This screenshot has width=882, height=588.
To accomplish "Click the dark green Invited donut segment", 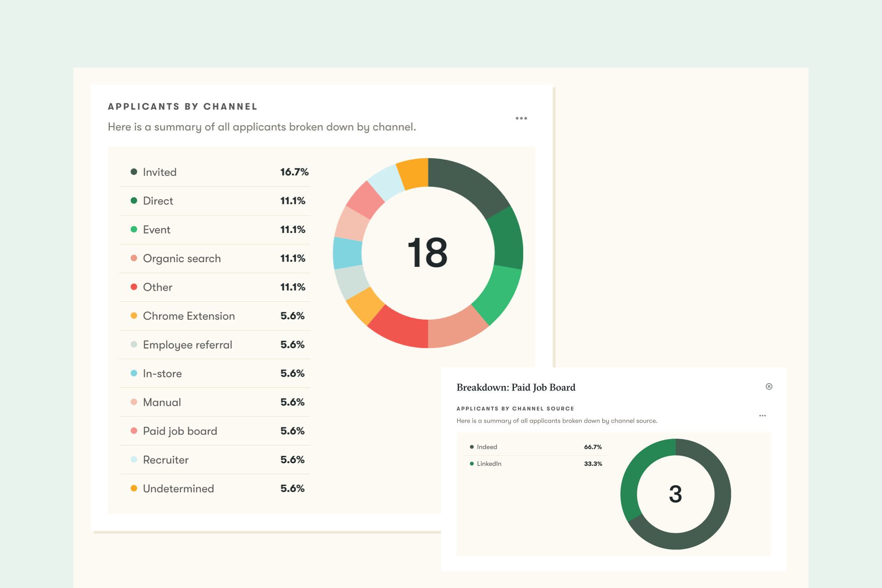I will coord(469,184).
